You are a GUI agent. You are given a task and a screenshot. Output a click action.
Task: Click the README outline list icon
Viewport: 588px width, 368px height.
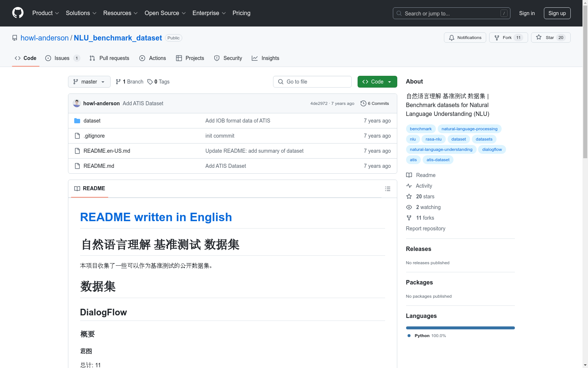pyautogui.click(x=387, y=189)
